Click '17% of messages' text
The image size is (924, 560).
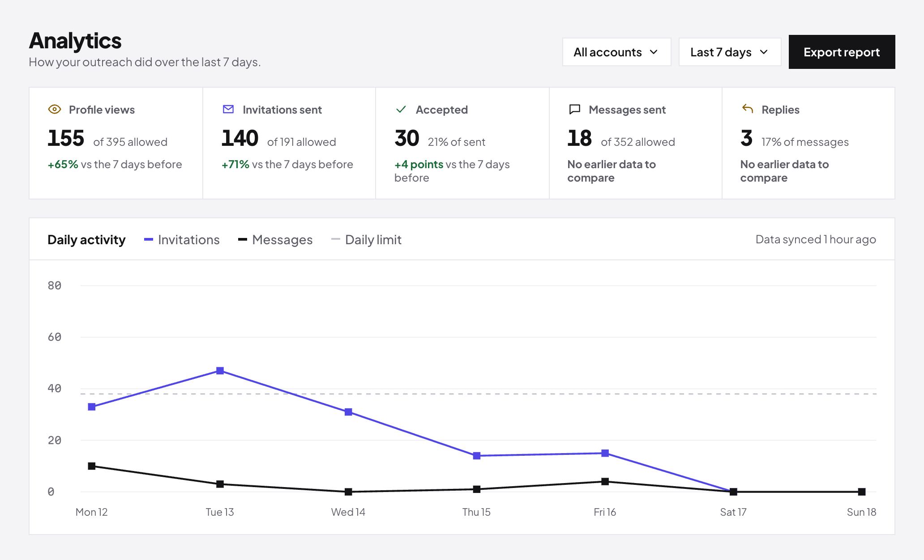tap(805, 142)
